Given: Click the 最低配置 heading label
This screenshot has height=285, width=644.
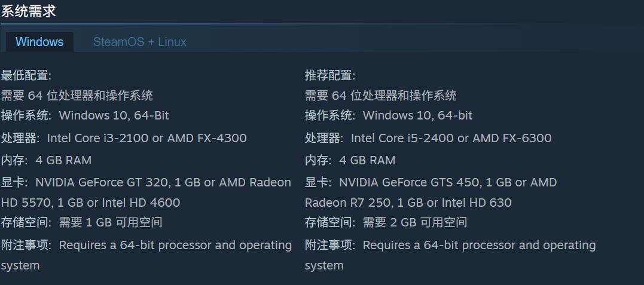Looking at the screenshot, I should [26, 75].
